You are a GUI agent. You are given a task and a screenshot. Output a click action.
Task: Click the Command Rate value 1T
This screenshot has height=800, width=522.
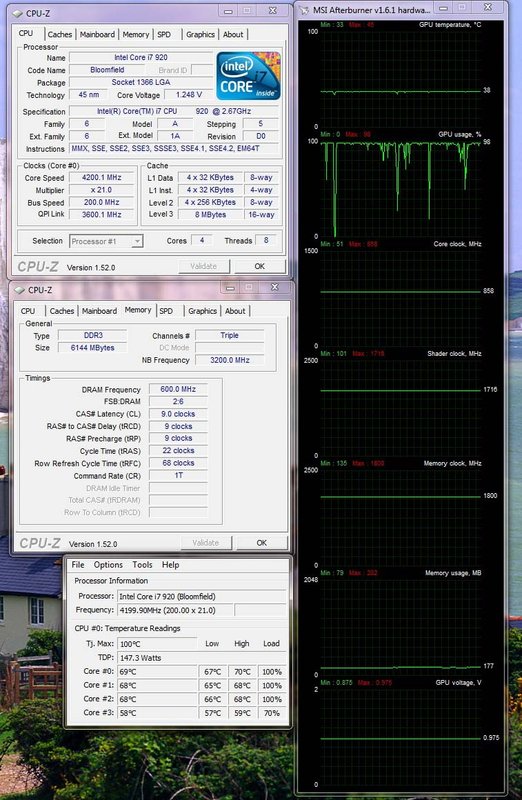coord(178,476)
